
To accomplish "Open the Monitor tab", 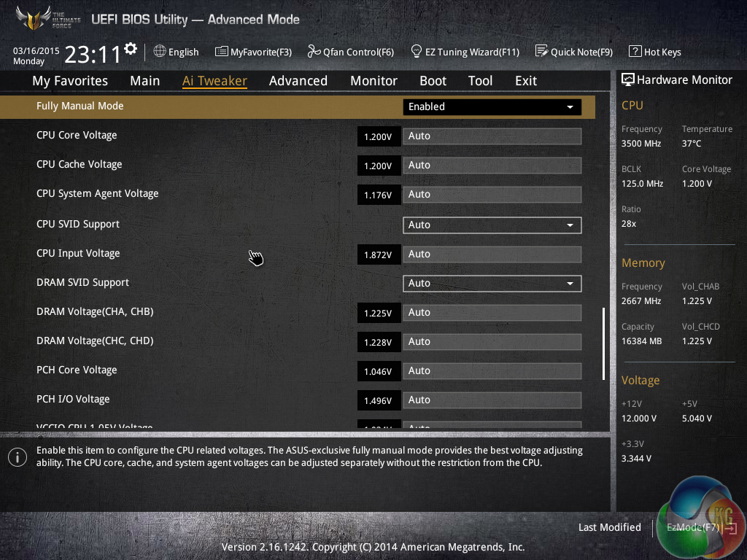I will [373, 81].
